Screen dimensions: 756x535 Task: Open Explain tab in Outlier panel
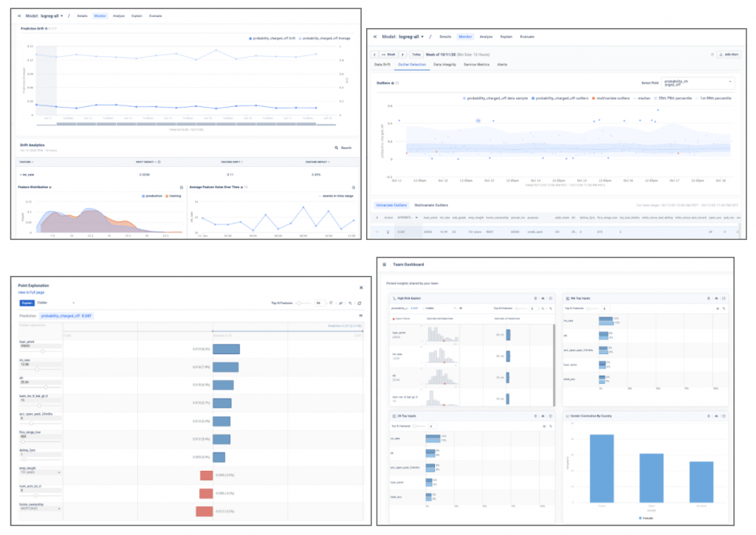coord(506,37)
